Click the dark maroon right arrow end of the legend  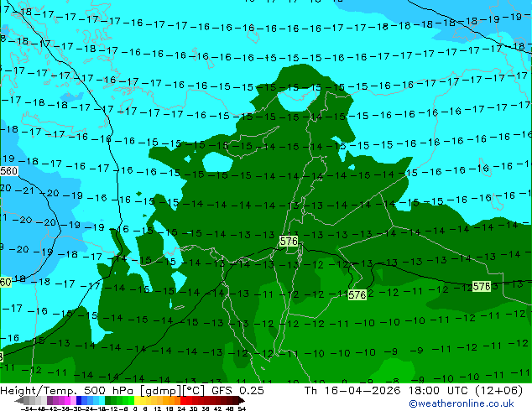pyautogui.click(x=241, y=401)
